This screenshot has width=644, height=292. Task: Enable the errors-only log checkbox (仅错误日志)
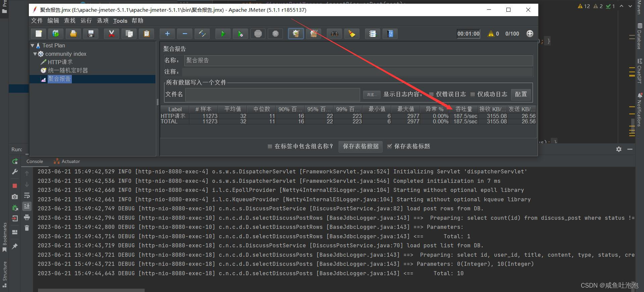(x=432, y=94)
